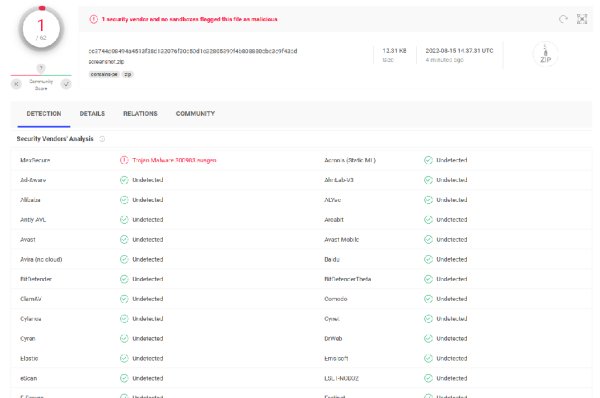
Task: Click the check icon in Avast row
Action: click(x=124, y=240)
